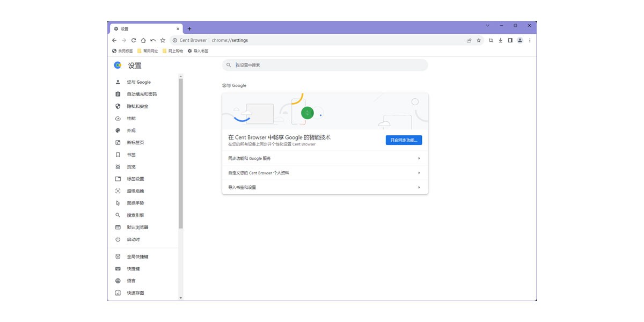Open the 常用网址 bookmarks folder
644x322 pixels.
point(148,51)
